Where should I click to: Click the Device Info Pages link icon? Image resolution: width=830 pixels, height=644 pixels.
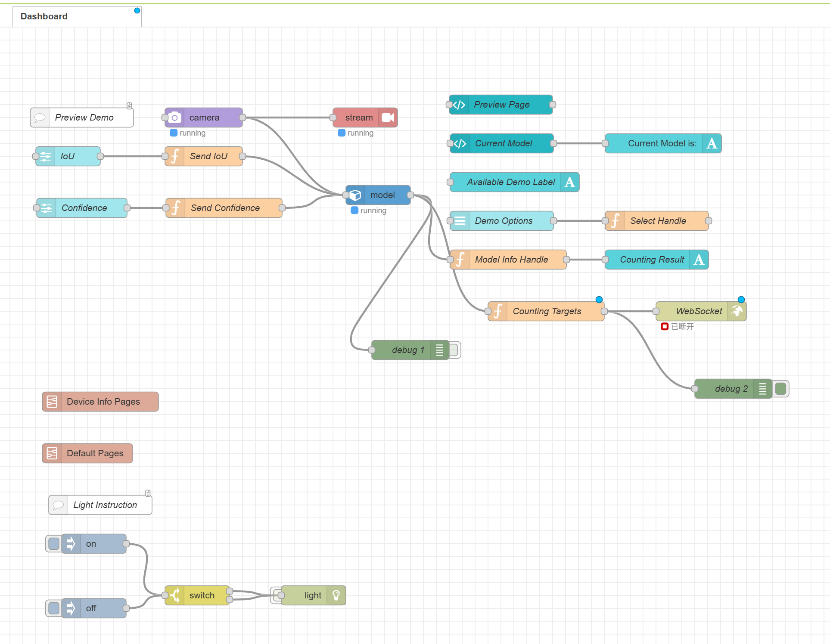(x=52, y=402)
